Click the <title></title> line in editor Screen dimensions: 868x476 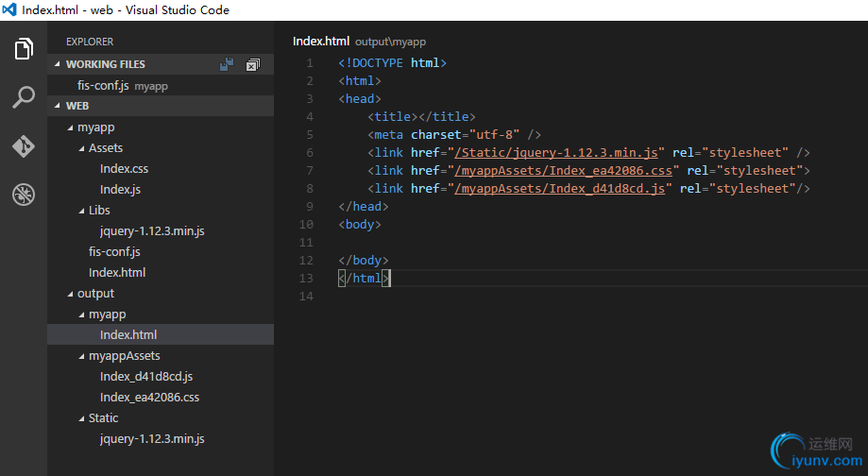tap(421, 117)
